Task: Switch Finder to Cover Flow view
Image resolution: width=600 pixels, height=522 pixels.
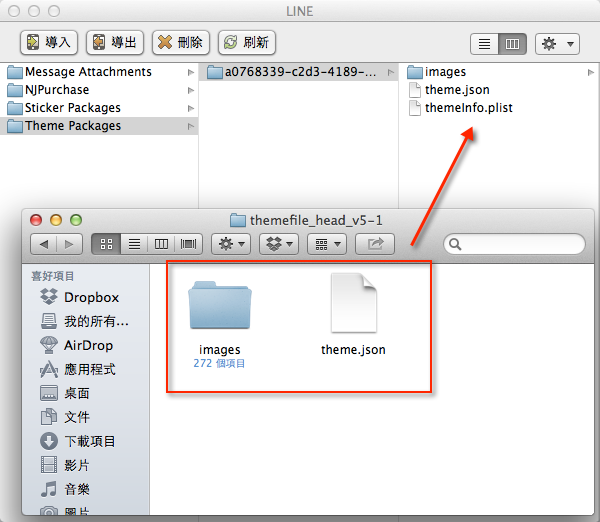Action: point(188,244)
